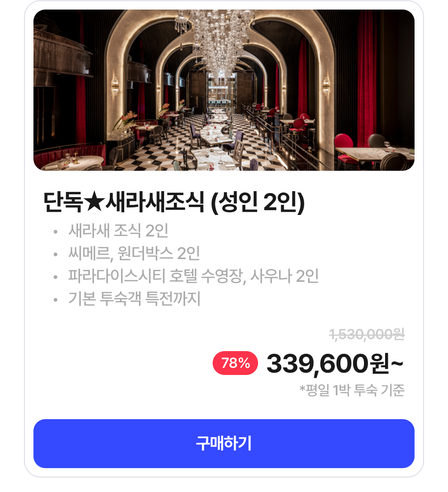448x492 pixels.
Task: Click the bullet dot before 파라다이스시티 호텔 수영장
Action: click(55, 277)
